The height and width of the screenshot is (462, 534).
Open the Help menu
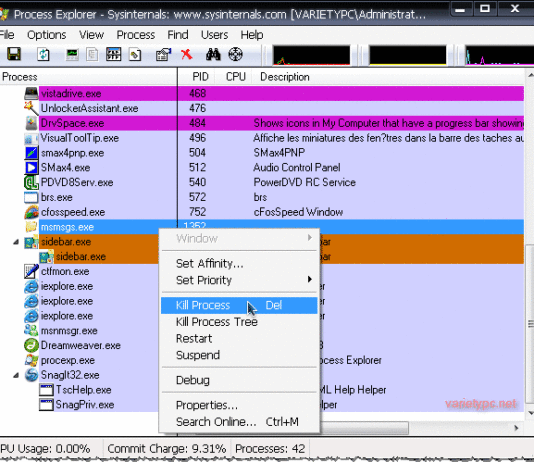click(252, 35)
